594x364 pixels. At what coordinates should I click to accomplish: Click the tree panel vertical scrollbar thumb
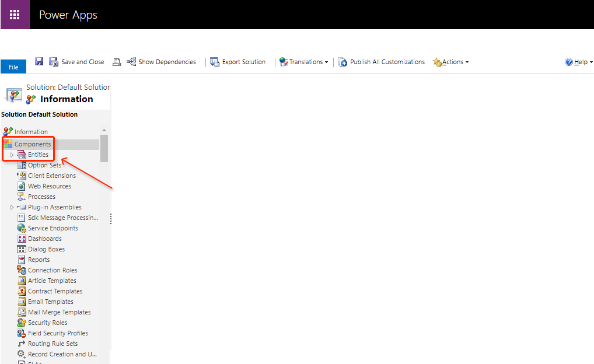coord(104,148)
